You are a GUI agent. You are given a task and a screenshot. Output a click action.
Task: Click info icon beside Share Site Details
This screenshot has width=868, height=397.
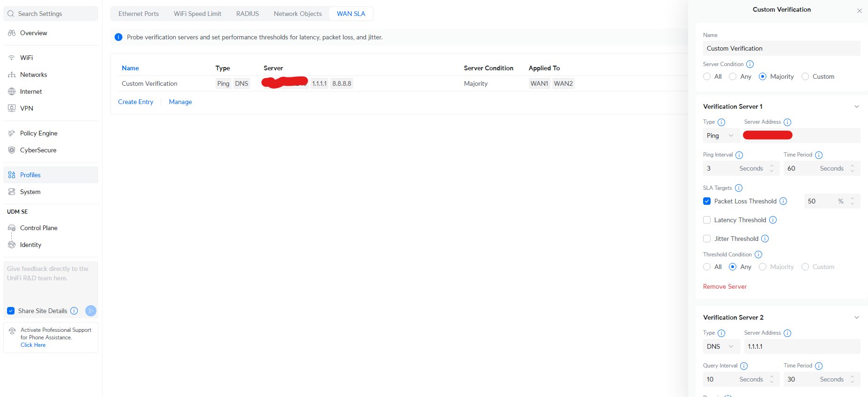tap(74, 311)
